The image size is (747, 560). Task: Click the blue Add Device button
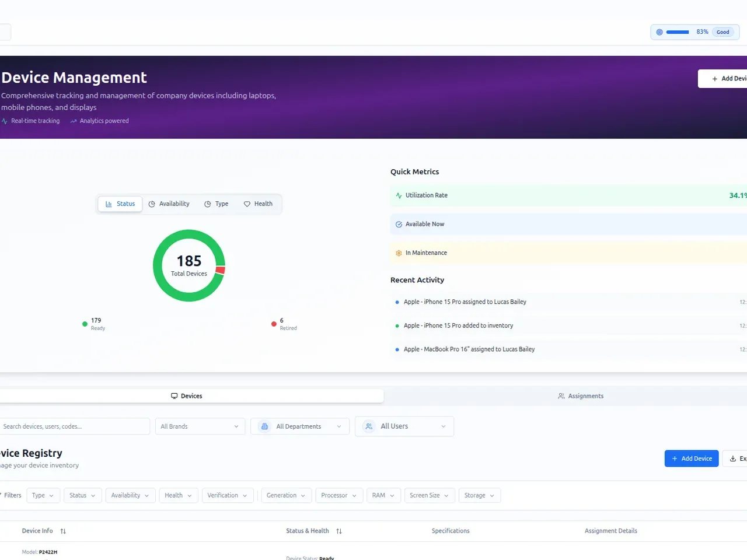(x=692, y=459)
